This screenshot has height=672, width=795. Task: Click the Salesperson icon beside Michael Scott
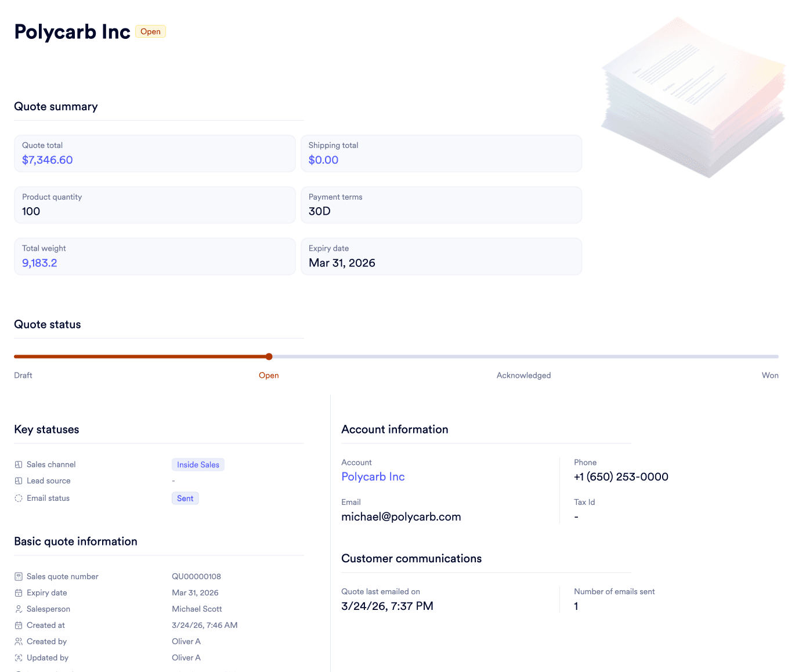tap(18, 609)
